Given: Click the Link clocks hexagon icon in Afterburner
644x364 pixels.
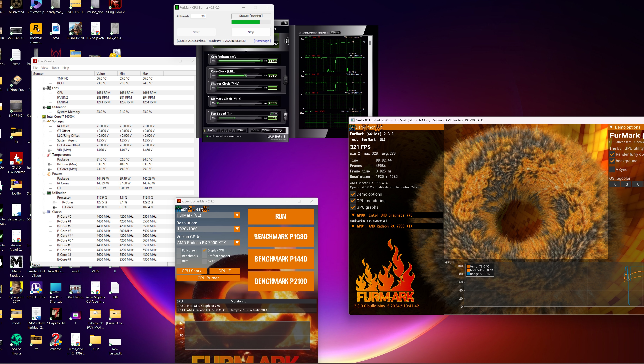Looking at the screenshot, I should tap(285, 80).
